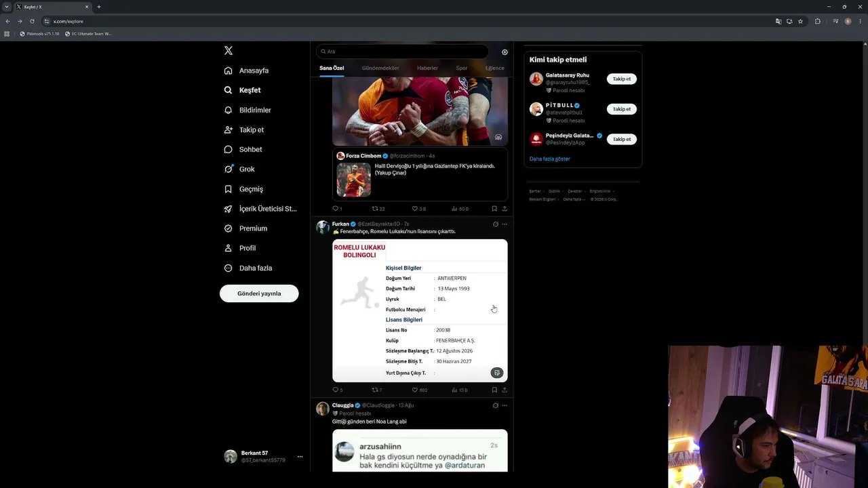
Task: Open the FC Ultimate Team W... bookmark
Action: click(88, 34)
